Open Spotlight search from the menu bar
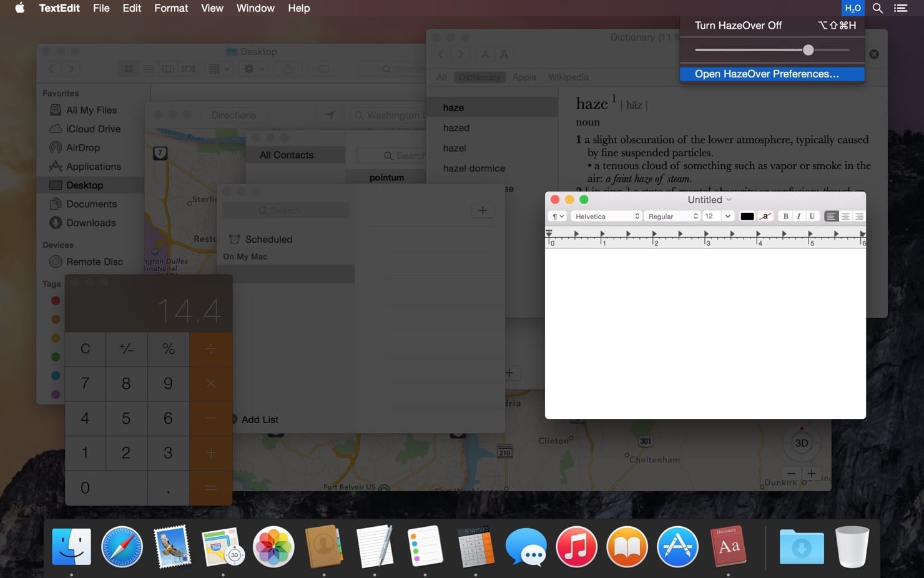The width and height of the screenshot is (924, 578). pyautogui.click(x=877, y=8)
